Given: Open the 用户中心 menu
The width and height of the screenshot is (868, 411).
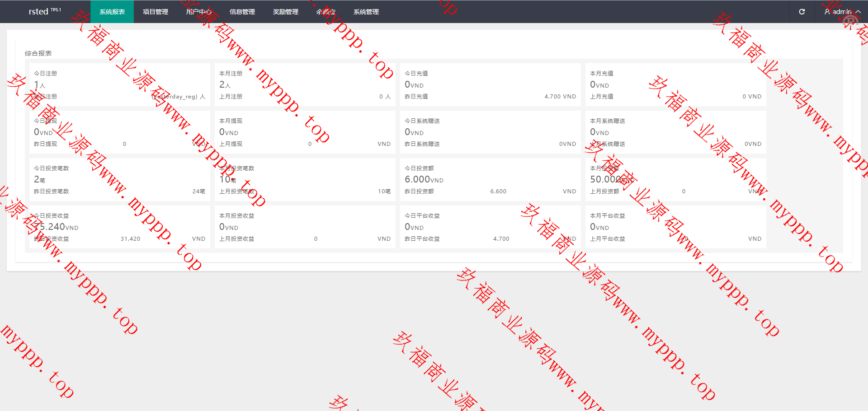Looking at the screenshot, I should 199,12.
